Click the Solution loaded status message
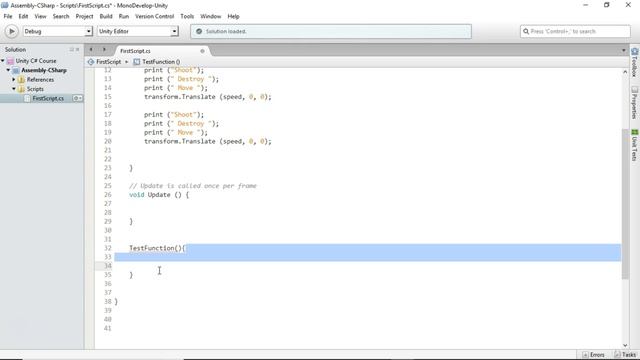The width and height of the screenshot is (640, 360). click(x=226, y=31)
